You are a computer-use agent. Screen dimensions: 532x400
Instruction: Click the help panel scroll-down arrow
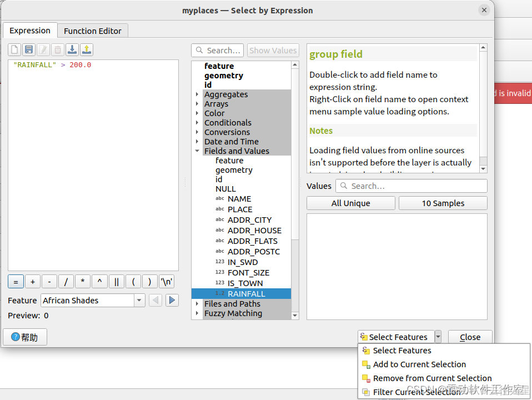pos(483,169)
